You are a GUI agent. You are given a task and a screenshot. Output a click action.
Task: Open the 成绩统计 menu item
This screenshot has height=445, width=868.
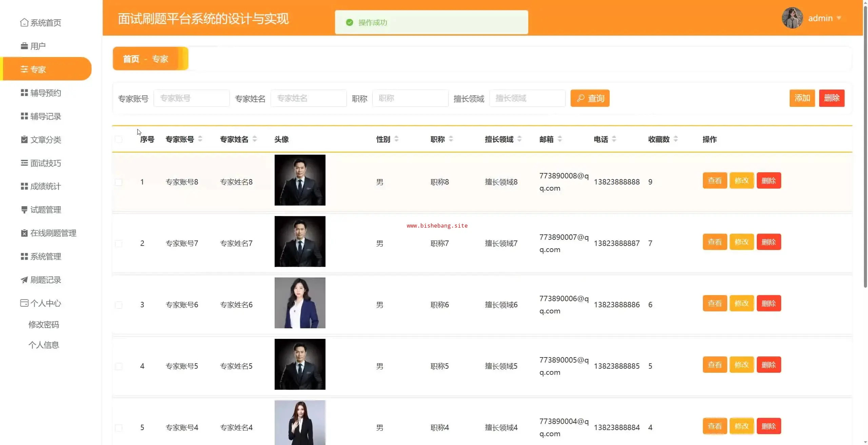[x=45, y=186]
